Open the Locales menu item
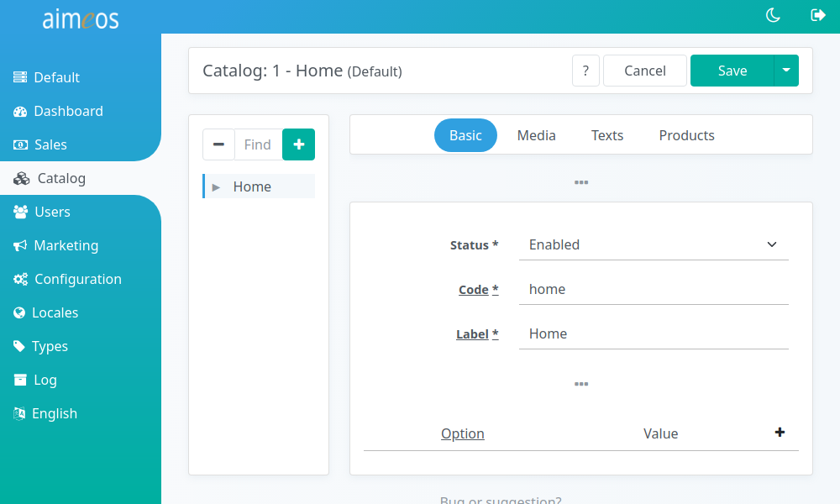Viewport: 840px width, 504px height. [81, 312]
